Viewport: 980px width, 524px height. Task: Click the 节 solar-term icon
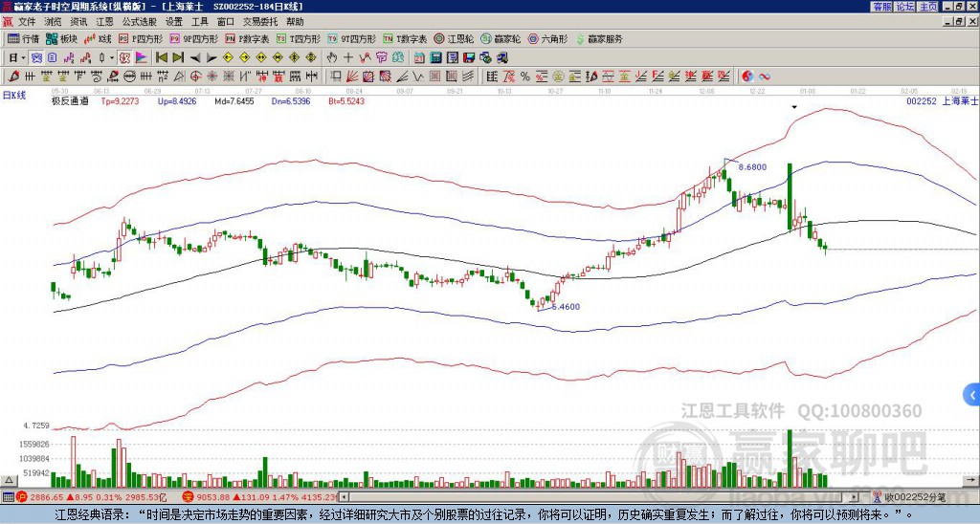coord(381,58)
